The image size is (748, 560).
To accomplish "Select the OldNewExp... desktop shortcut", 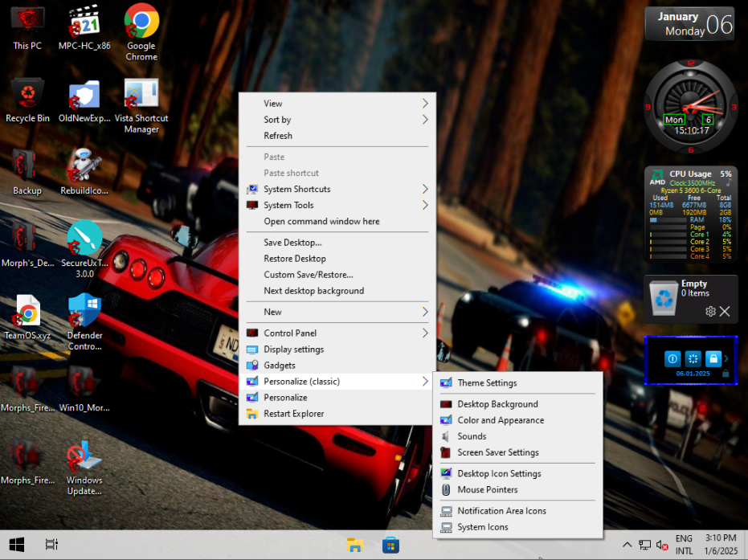I will point(84,100).
